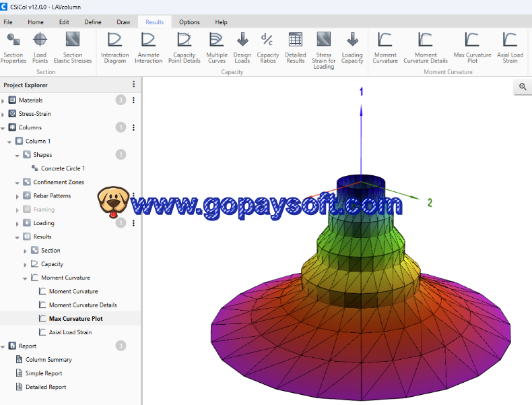Expand the Stress-Strain tree node
Screen dimensions: 532x405
point(3,114)
